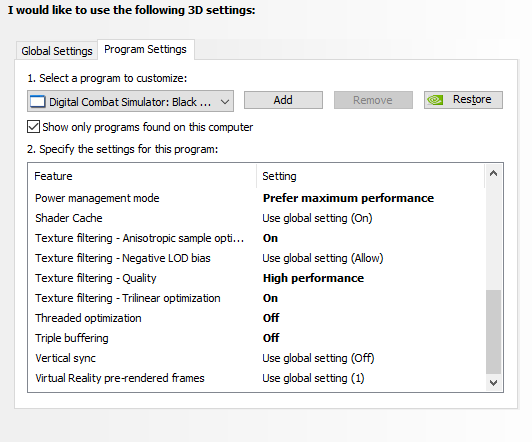
Task: Click the scroll down arrow in settings list
Action: (x=493, y=383)
